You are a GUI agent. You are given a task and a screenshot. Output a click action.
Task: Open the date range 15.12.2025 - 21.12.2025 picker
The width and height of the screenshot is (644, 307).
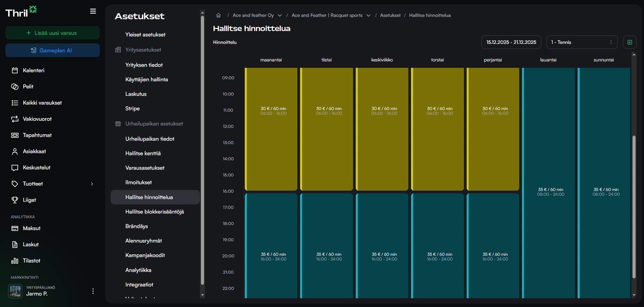coord(511,42)
